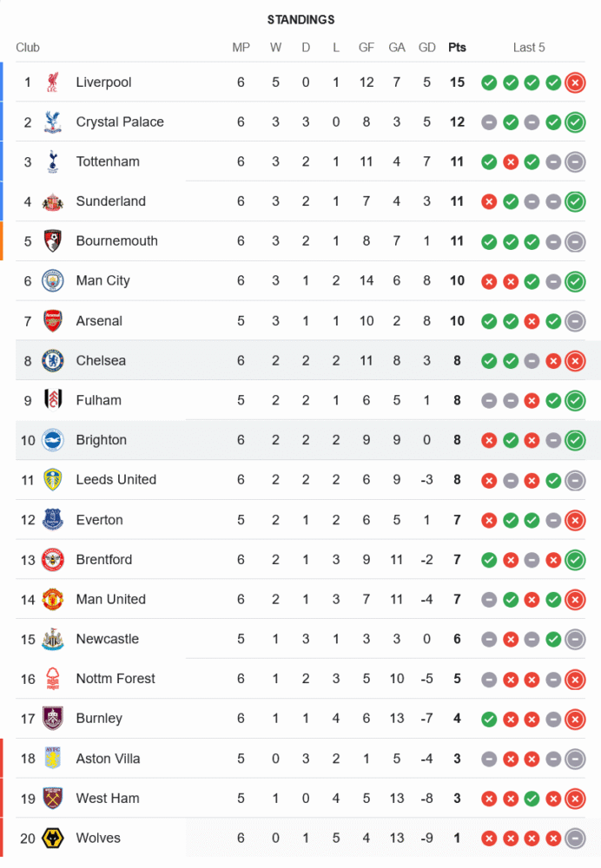Sort standings by GD column header
601x868 pixels.
pos(426,48)
